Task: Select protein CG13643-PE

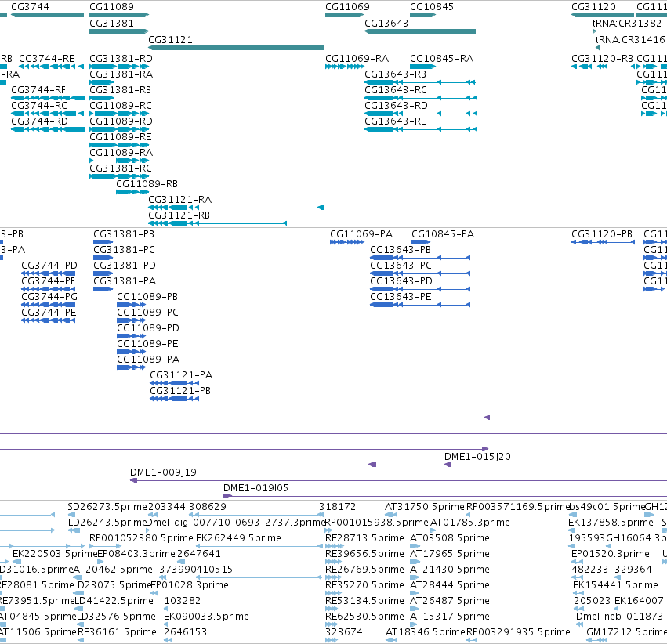Action: click(x=420, y=305)
